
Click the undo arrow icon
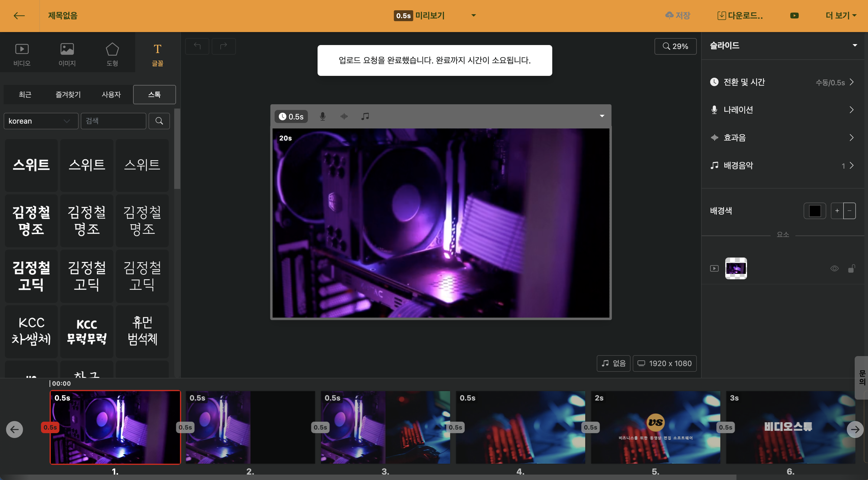(197, 46)
